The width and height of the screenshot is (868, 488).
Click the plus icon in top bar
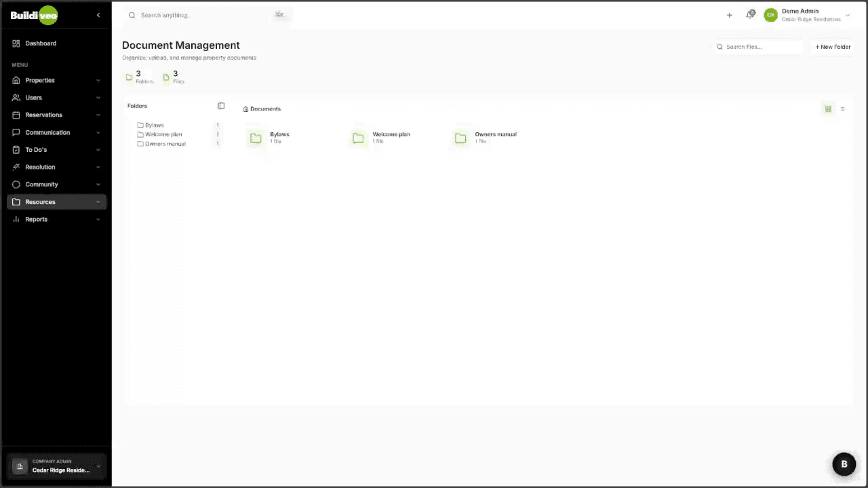729,15
